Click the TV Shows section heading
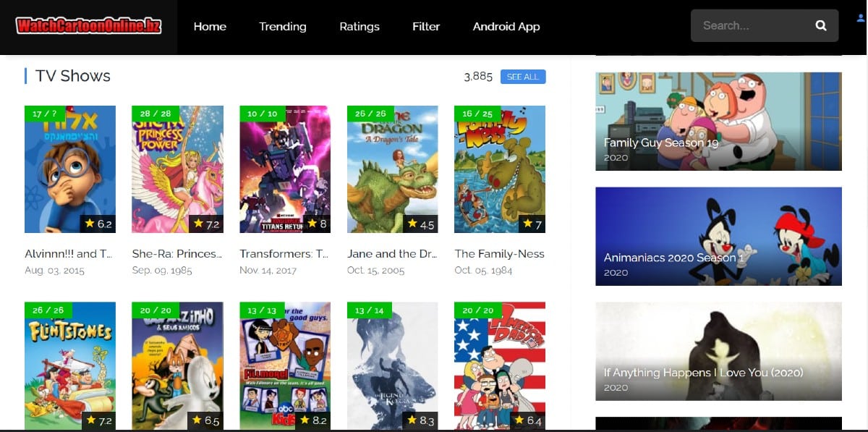 click(x=73, y=76)
